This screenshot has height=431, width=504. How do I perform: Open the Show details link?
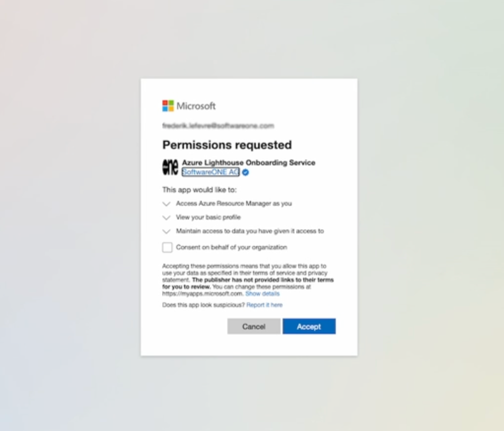(x=262, y=294)
